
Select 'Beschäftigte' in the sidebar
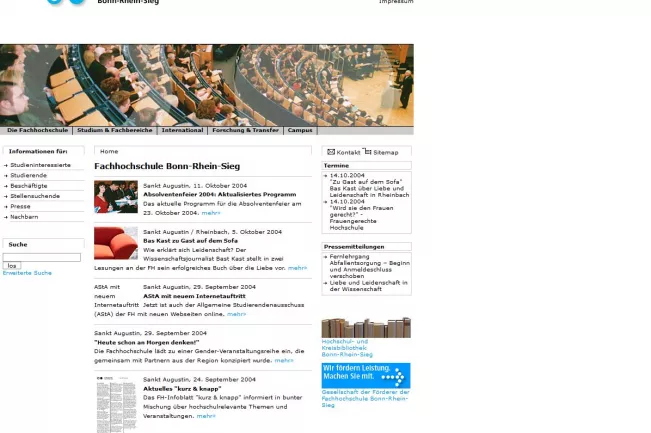tap(29, 186)
